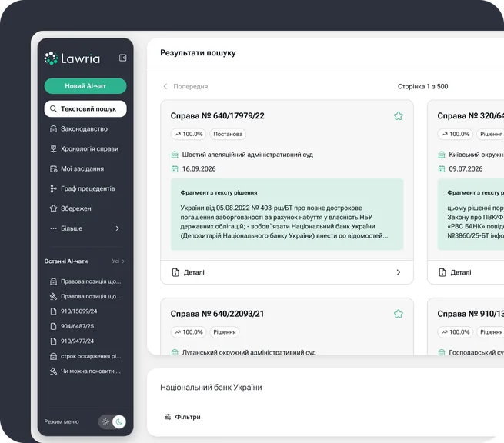Start a new AI chat (Новий AI-чат)
Viewport: 504px width, 443px height.
pyautogui.click(x=85, y=86)
